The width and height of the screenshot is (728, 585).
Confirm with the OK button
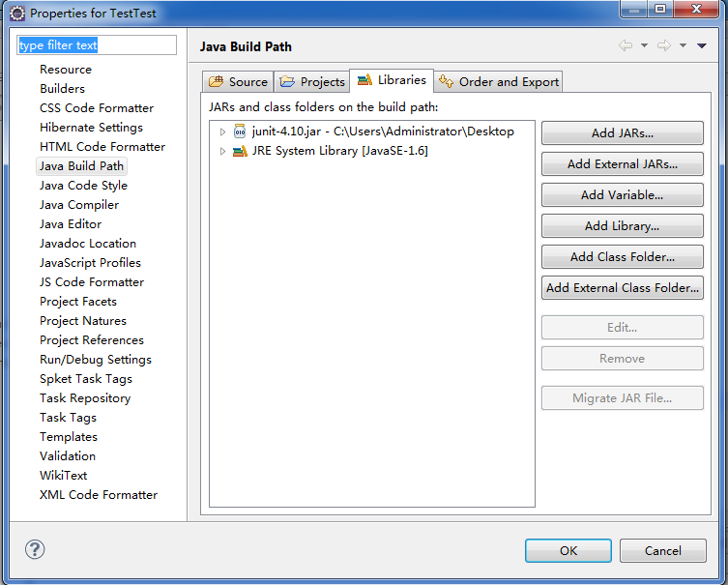[568, 550]
